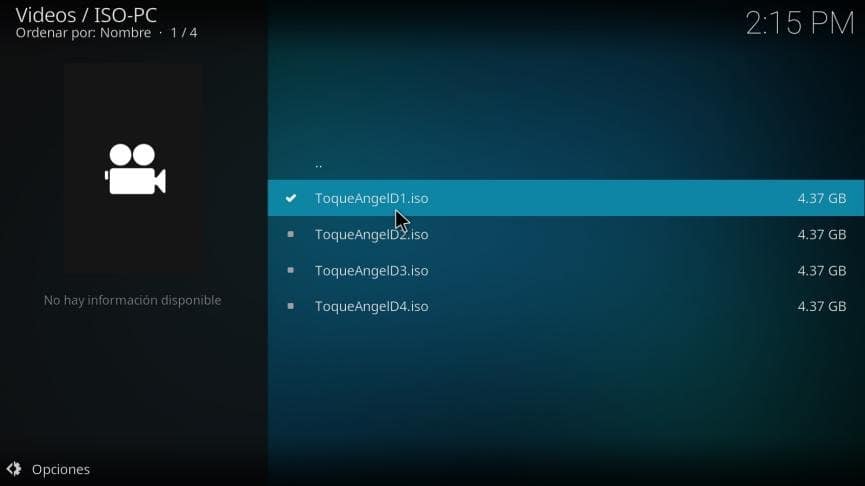
Task: Click the 4.37 GB size of ToqueAngelD3.iso
Action: (821, 271)
